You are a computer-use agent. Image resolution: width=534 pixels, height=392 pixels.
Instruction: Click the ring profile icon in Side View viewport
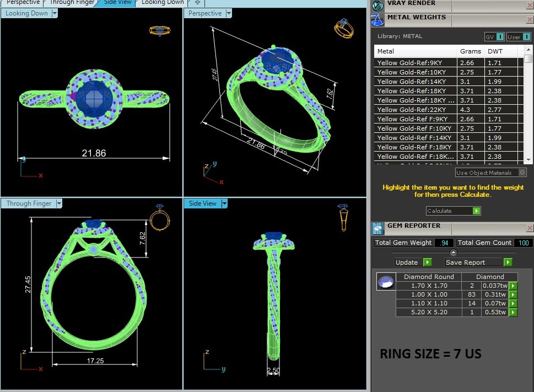[x=342, y=217]
